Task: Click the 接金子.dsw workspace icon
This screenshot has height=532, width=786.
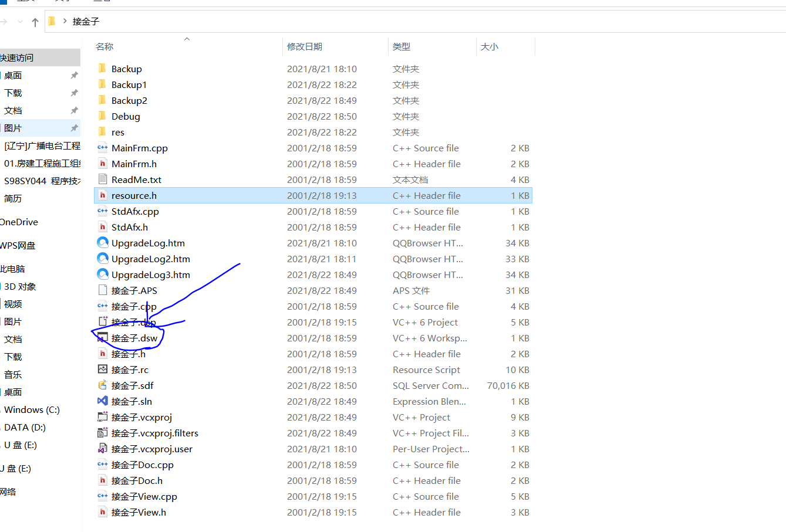Action: tap(102, 338)
